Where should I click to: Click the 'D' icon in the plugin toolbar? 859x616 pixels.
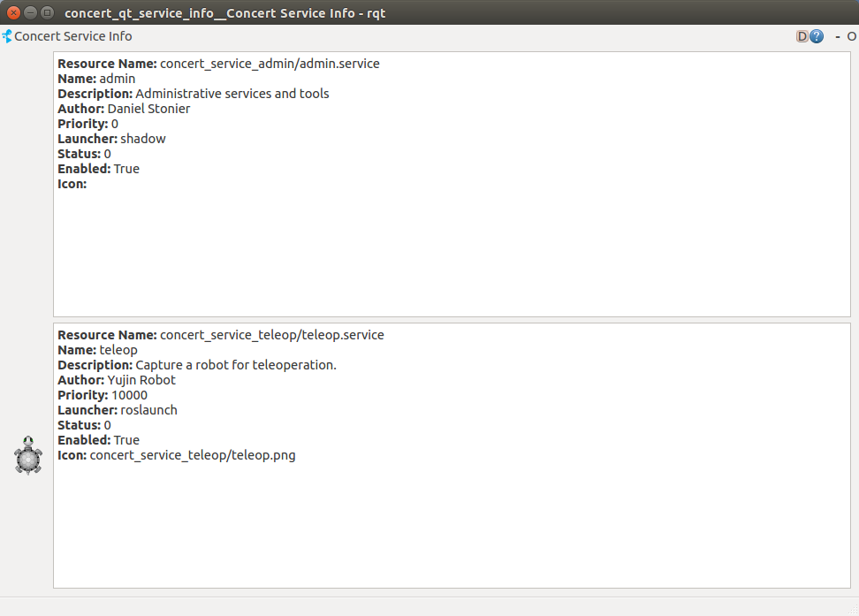tap(802, 36)
